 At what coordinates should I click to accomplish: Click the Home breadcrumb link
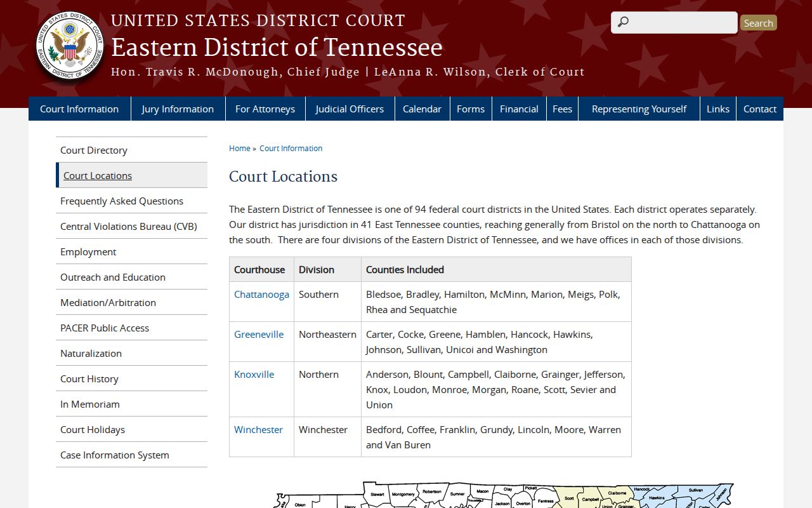click(x=240, y=148)
